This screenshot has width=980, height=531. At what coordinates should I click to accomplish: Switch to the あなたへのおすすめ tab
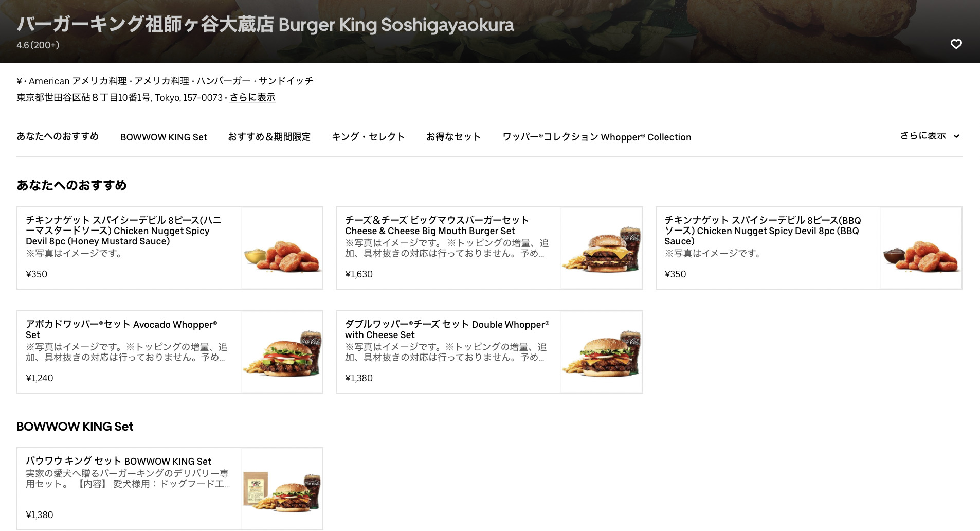click(58, 136)
